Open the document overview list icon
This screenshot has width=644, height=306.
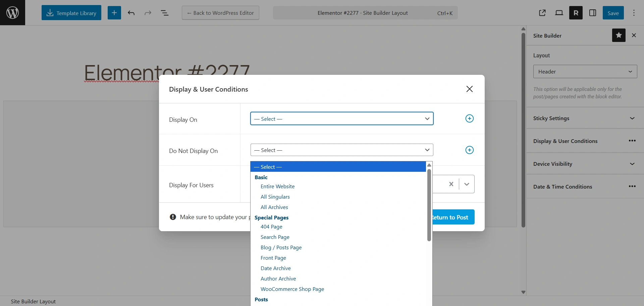coord(164,13)
